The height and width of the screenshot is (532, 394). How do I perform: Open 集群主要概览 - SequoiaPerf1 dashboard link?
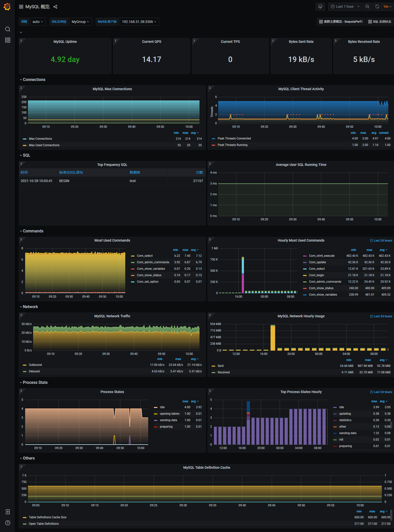coord(340,22)
